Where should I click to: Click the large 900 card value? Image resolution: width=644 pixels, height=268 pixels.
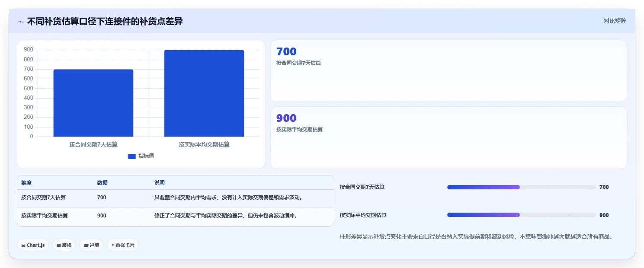pos(286,118)
